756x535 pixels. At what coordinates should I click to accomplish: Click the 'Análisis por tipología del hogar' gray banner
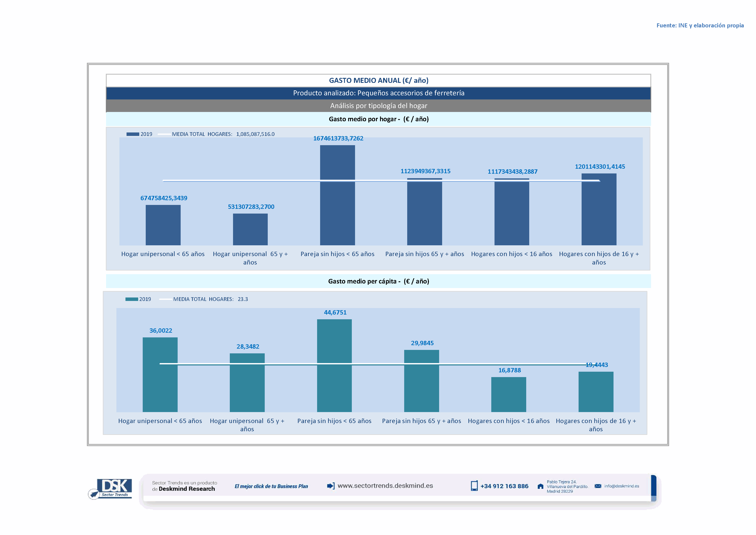[x=378, y=106]
